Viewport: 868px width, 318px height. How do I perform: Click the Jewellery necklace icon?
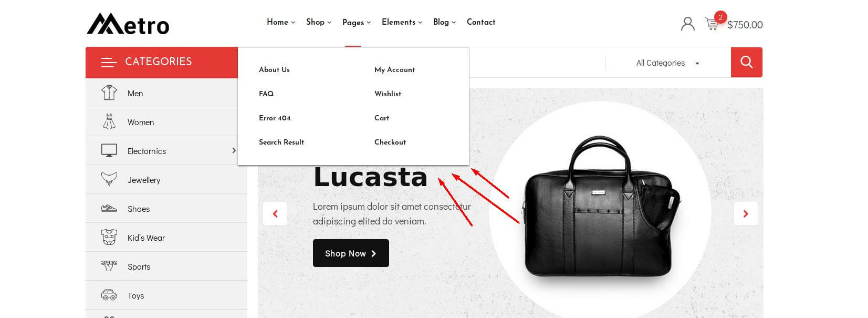(109, 179)
